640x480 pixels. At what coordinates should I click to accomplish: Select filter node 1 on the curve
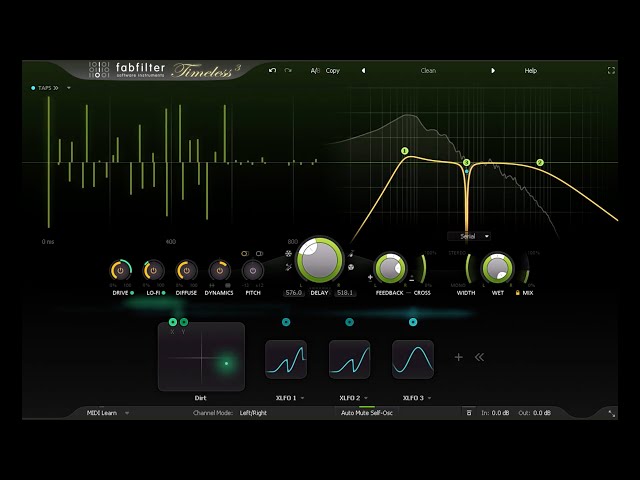pos(404,151)
